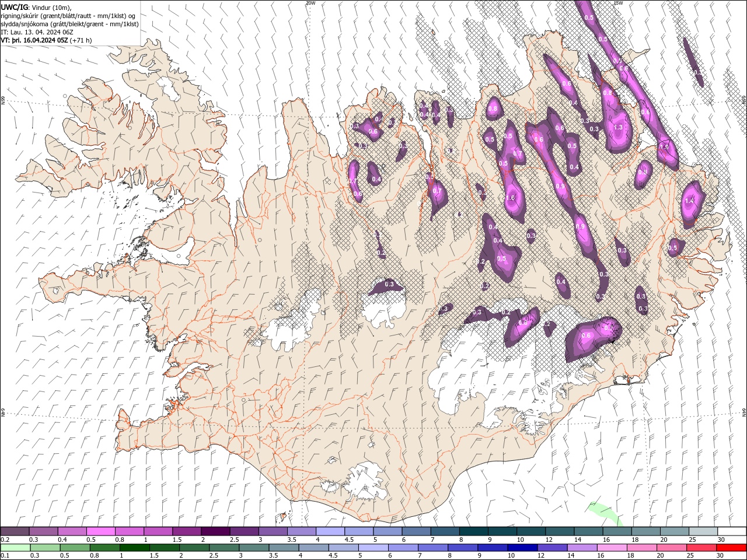Select the darkest green 1–1.5 swatch
This screenshot has width=747, height=560.
click(x=135, y=548)
